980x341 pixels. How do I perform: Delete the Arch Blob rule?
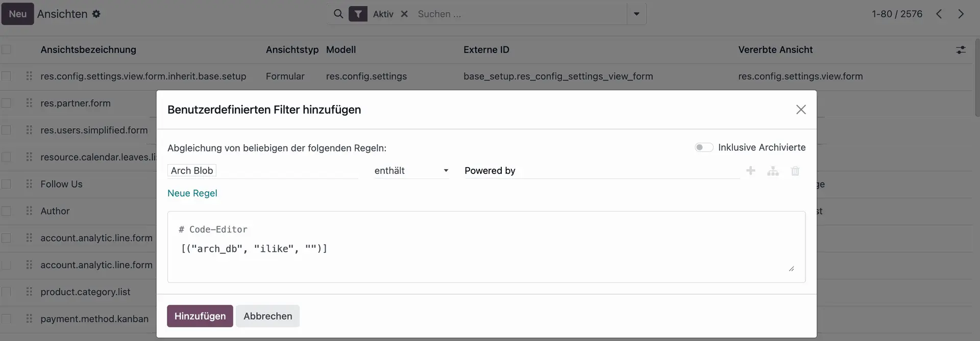pos(795,171)
